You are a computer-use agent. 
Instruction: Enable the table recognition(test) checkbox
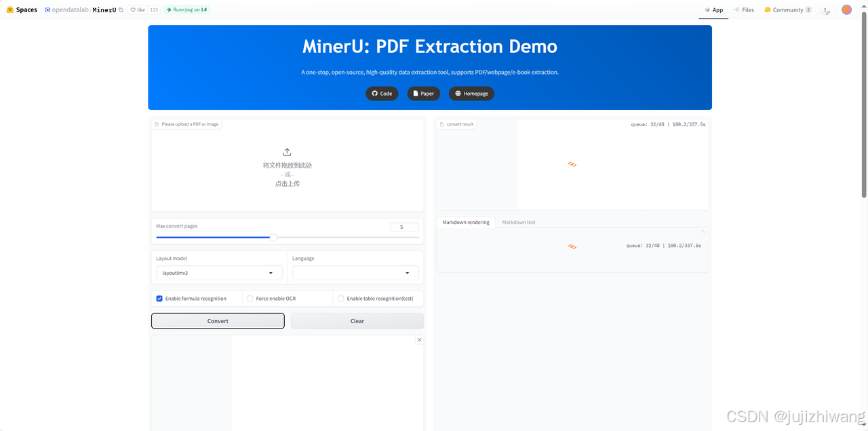341,299
